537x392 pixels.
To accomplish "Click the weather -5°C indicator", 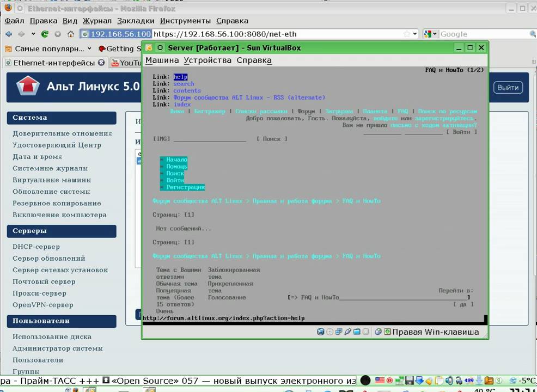I will (x=523, y=381).
